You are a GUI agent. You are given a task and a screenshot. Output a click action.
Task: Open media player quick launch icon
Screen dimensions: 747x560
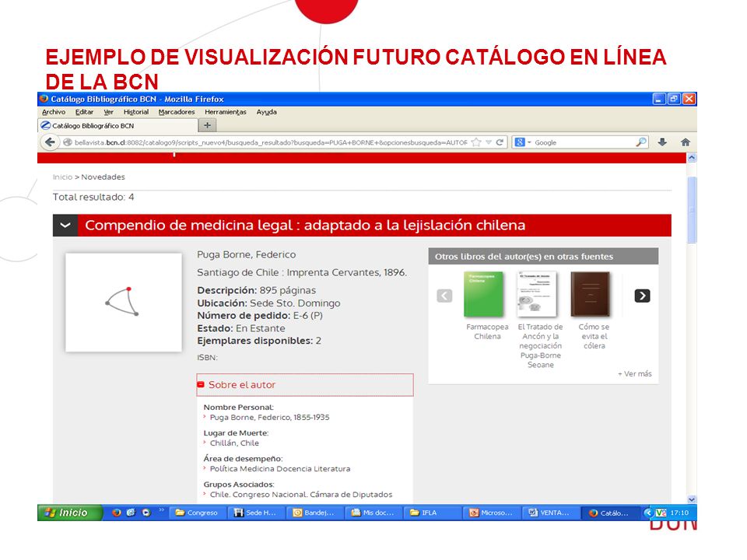coord(146,513)
